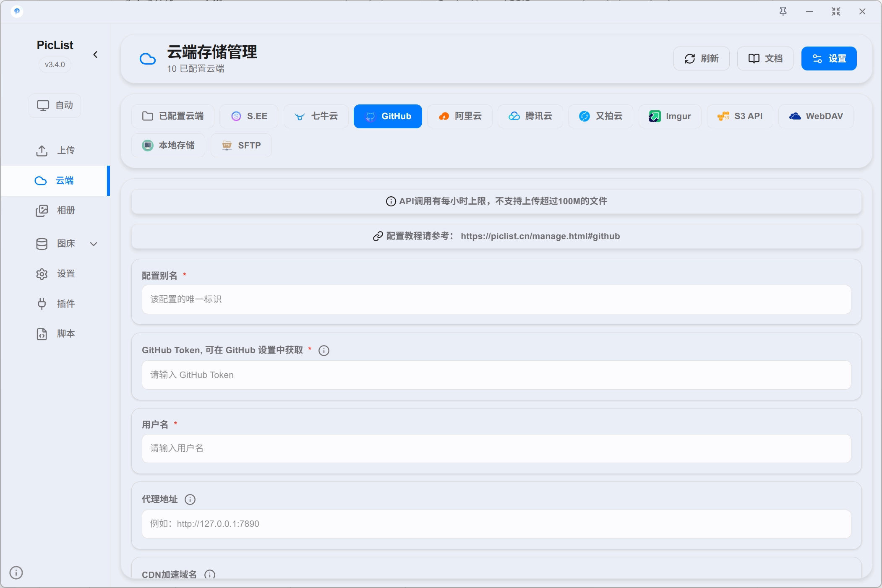Click the PicList app name text
882x588 pixels.
click(55, 45)
